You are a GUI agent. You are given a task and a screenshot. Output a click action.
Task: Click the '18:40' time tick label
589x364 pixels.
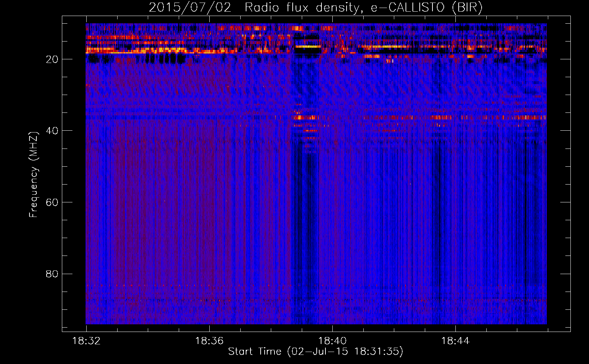coord(332,341)
